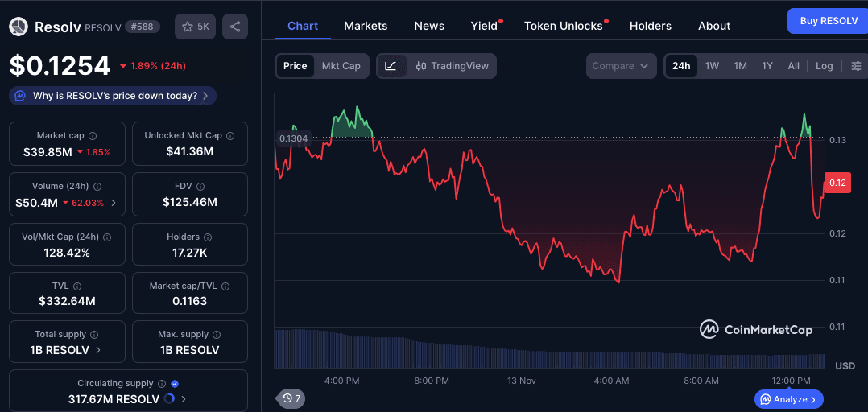Click the volume bars below the chart

point(549,349)
